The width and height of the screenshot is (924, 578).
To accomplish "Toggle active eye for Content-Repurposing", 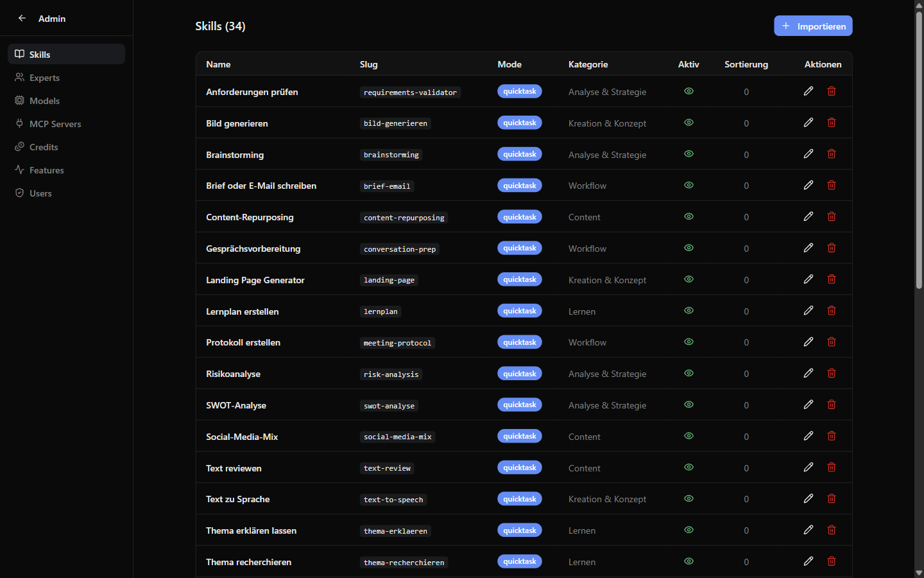I will [689, 216].
